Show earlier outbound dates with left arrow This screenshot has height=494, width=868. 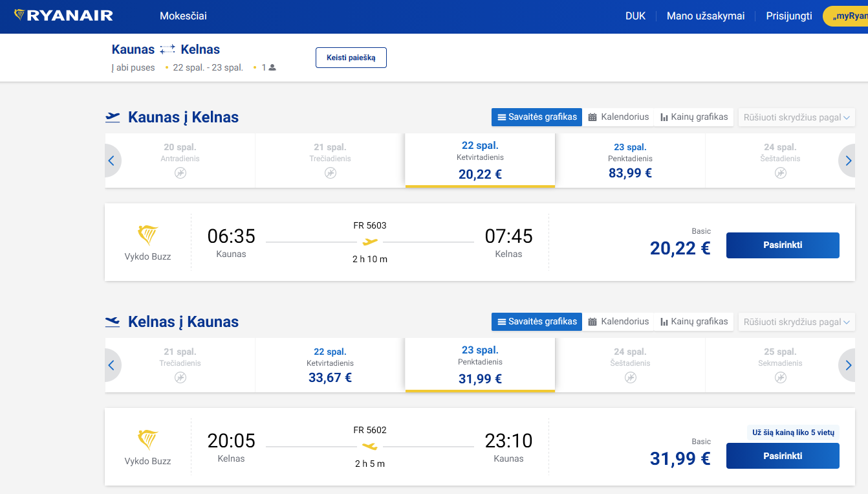(112, 161)
